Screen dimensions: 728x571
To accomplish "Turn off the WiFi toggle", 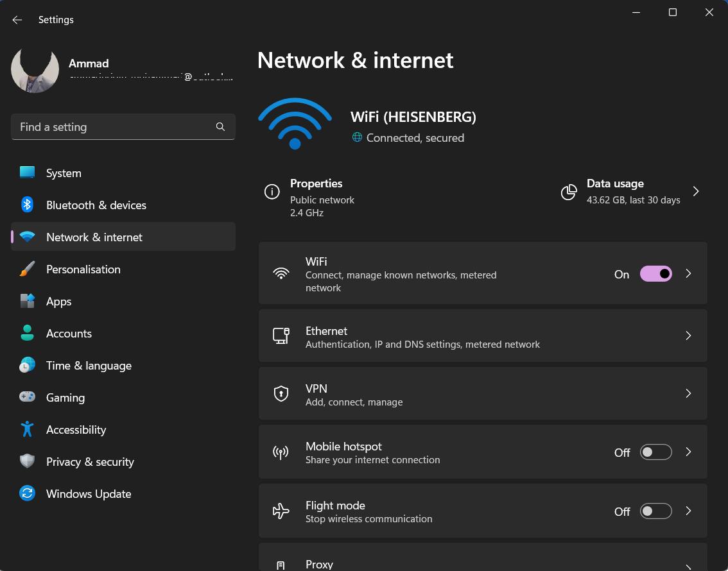I will pos(655,274).
